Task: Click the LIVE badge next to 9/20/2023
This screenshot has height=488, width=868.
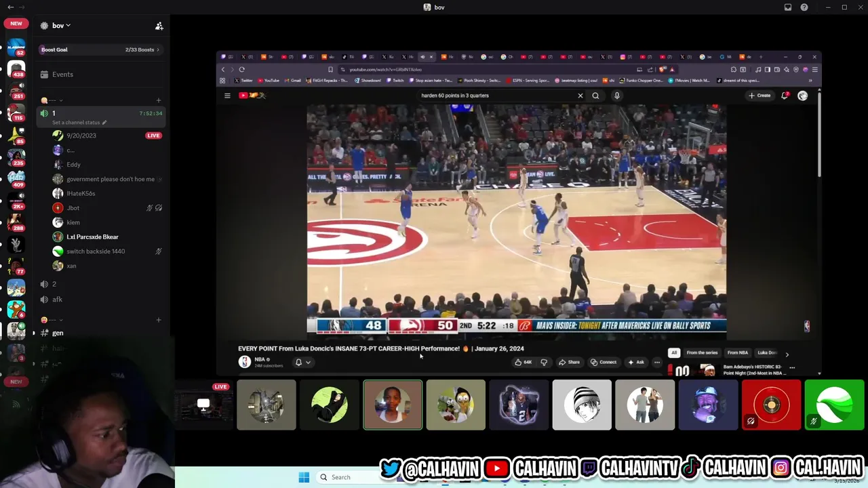Action: click(153, 136)
